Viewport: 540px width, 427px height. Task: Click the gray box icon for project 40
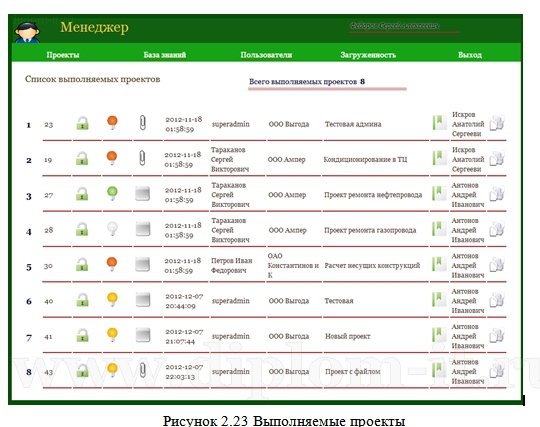[x=143, y=300]
